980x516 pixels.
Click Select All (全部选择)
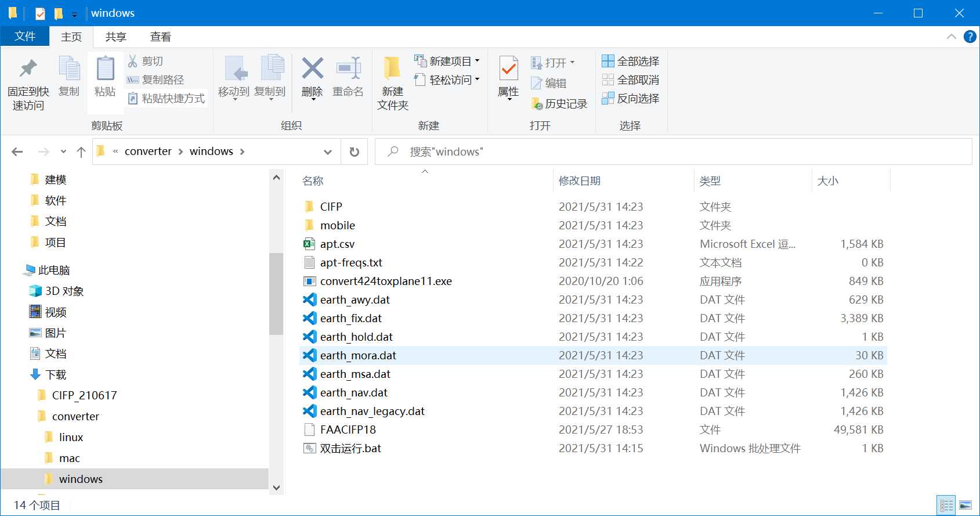(x=631, y=61)
